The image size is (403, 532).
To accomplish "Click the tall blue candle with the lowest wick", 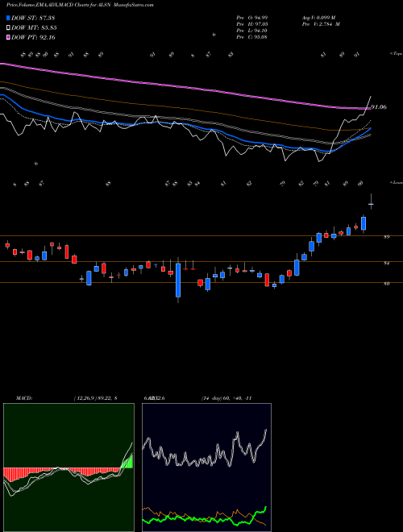I will (x=178, y=280).
